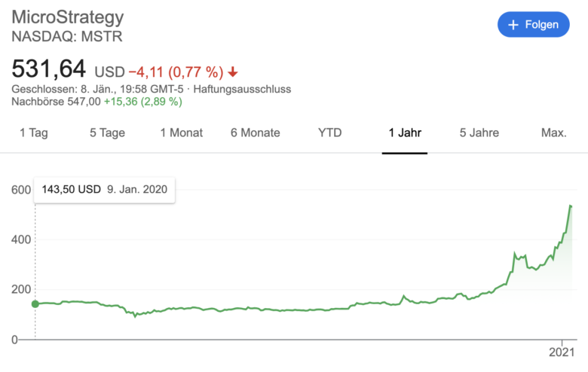Click the red down arrow price indicator
The height and width of the screenshot is (372, 588).
233,72
